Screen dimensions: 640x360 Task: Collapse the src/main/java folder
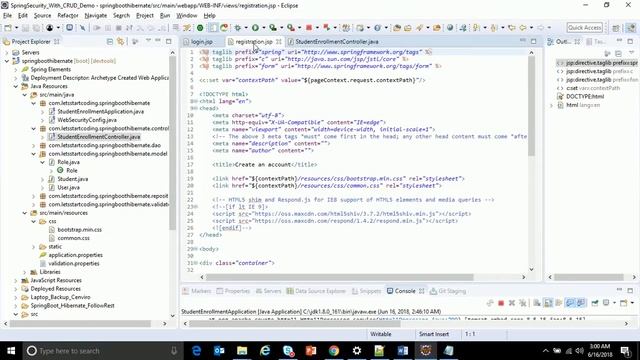tap(24, 95)
